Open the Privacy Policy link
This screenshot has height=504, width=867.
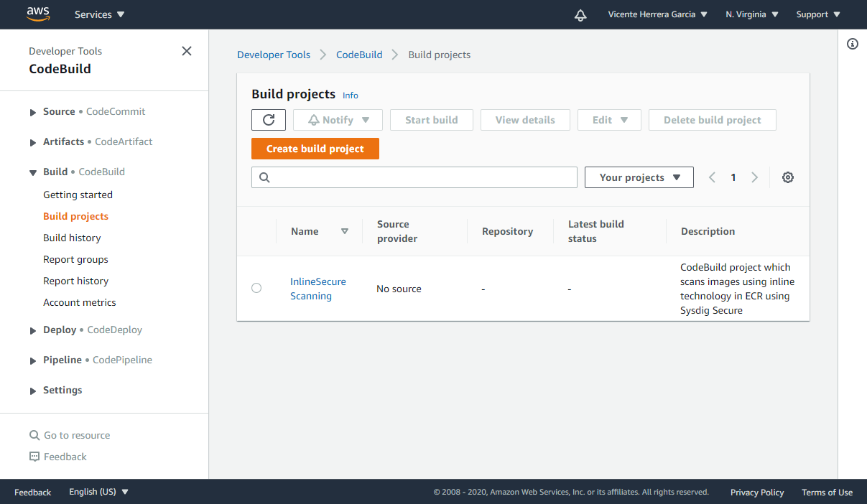coord(757,493)
